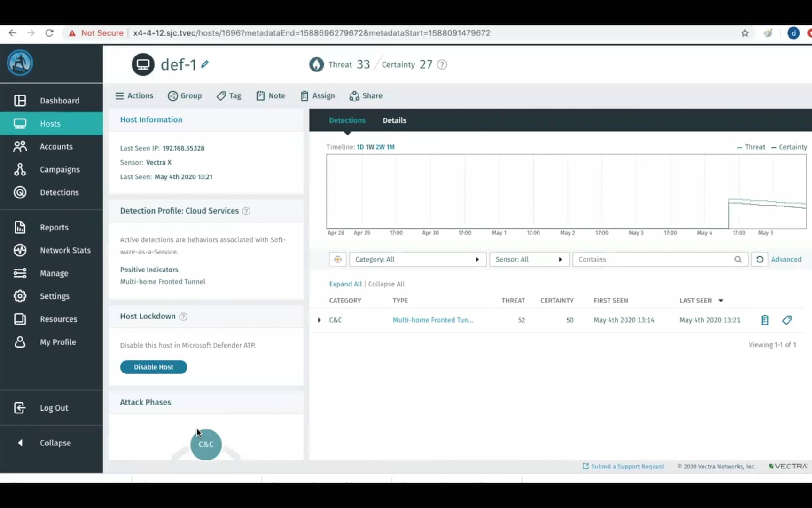Expand the C&C detection row
Viewport: 812px width, 508px height.
(x=319, y=320)
